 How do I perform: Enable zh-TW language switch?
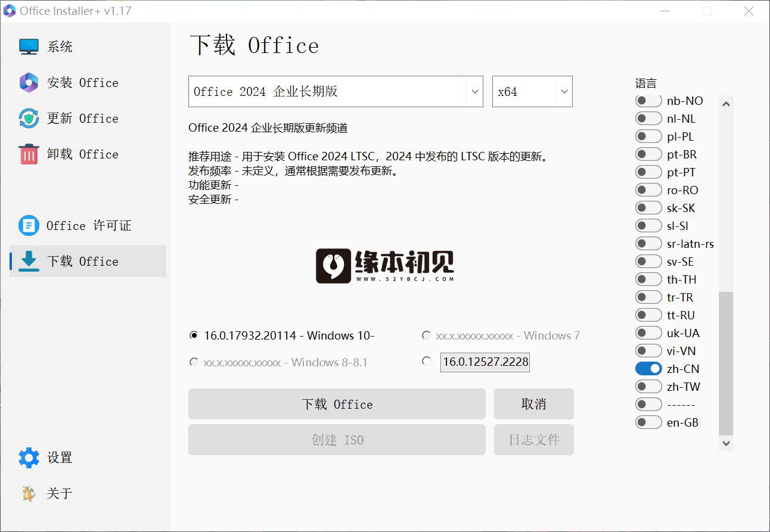[x=648, y=387]
